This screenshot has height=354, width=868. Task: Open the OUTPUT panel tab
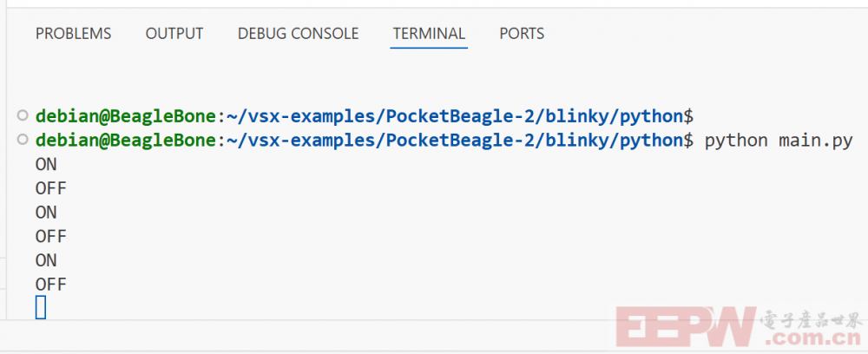(x=174, y=34)
